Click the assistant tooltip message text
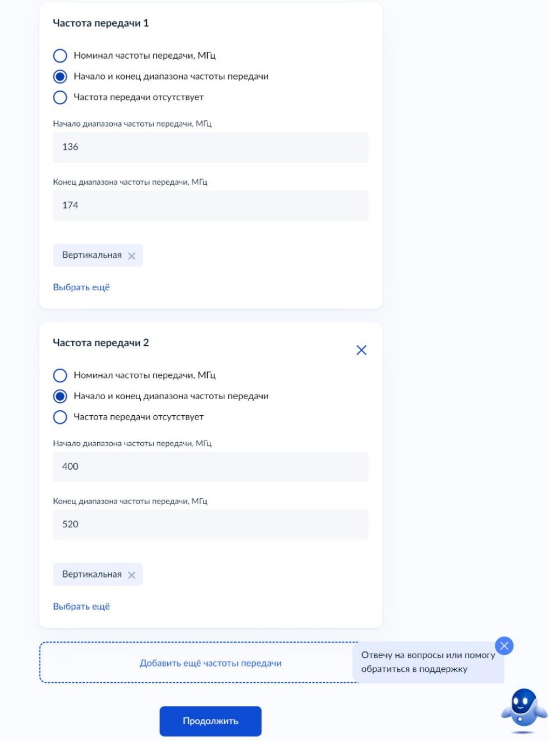Screen dimensions: 560x748 pos(428,662)
